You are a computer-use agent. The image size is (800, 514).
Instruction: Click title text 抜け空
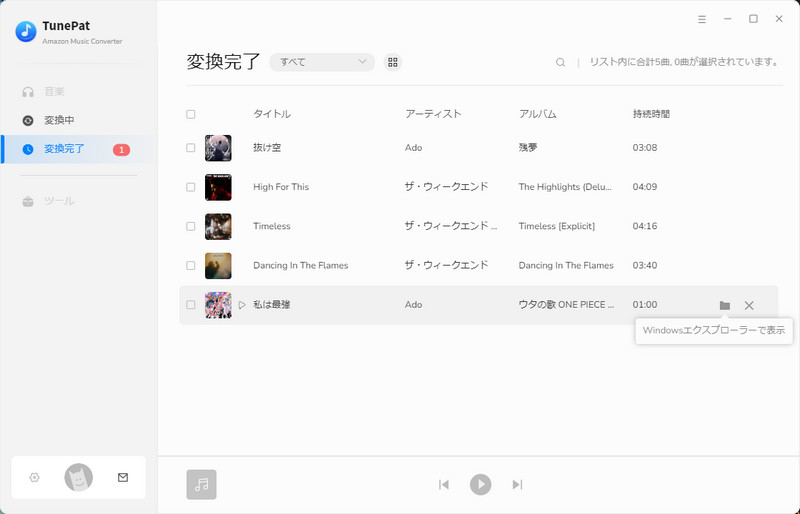tap(267, 148)
